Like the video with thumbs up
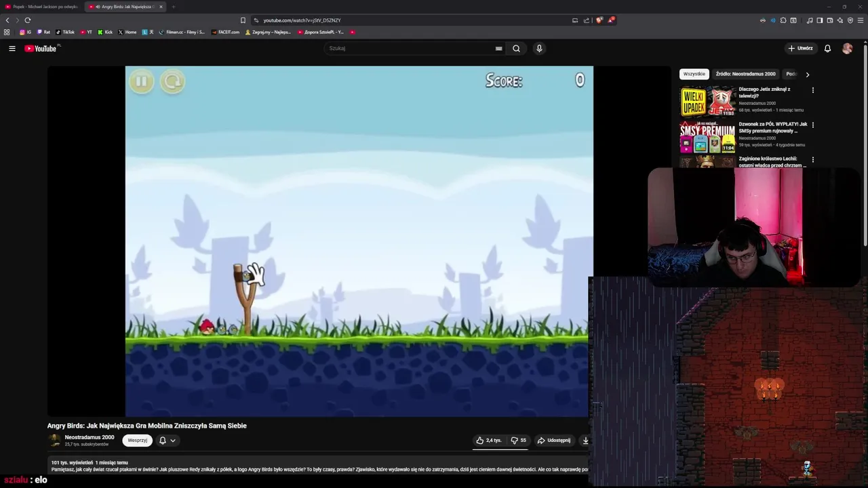The width and height of the screenshot is (868, 488). click(489, 441)
